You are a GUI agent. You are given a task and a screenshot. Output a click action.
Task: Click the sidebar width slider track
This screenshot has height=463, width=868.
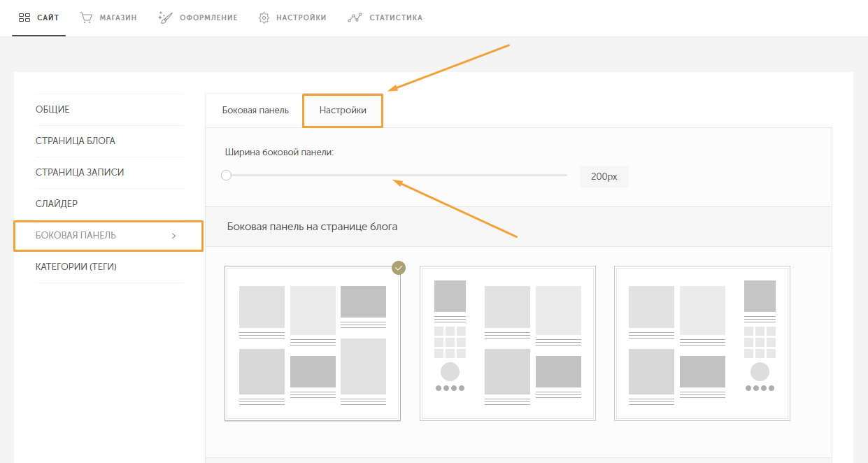(x=396, y=176)
